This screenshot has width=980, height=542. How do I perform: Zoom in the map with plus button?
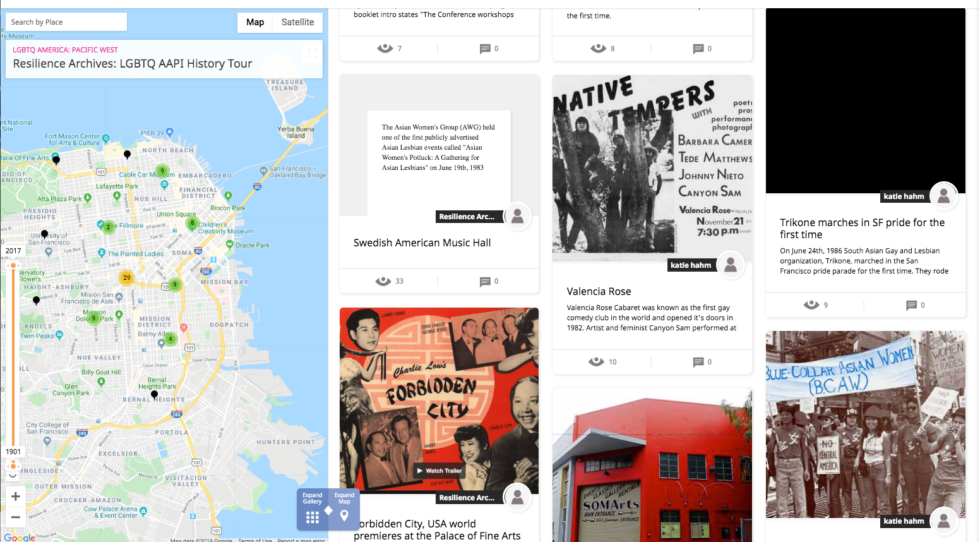coord(16,497)
